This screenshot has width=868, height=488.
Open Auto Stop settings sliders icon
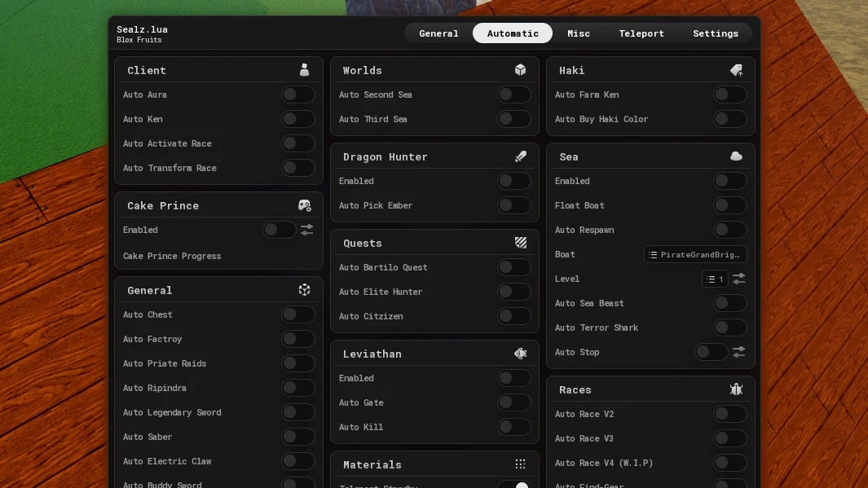tap(738, 352)
